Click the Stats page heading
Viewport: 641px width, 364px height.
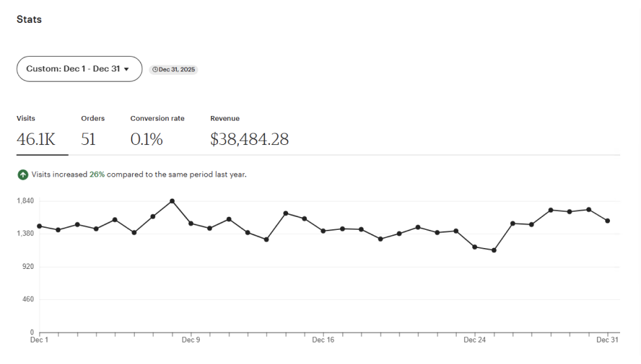pos(29,20)
